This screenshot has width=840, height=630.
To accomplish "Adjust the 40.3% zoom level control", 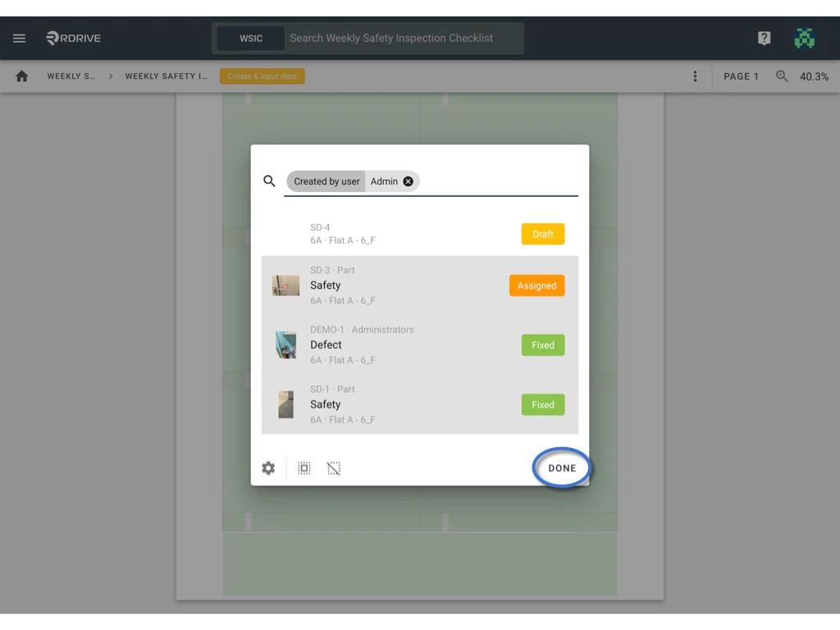I will [815, 75].
